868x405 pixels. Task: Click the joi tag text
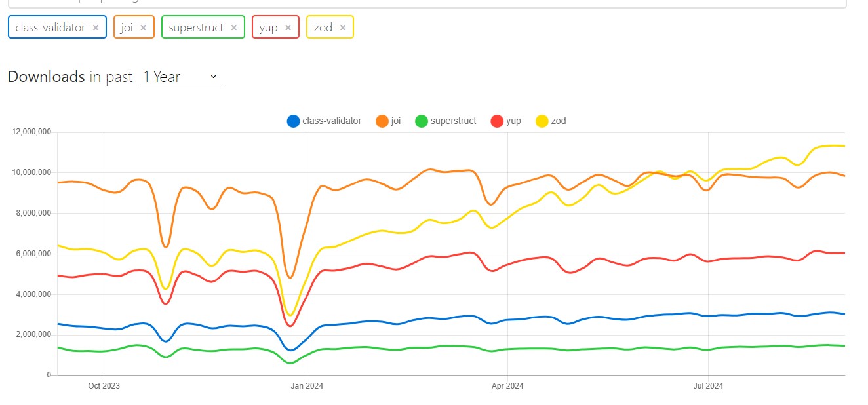(x=127, y=28)
